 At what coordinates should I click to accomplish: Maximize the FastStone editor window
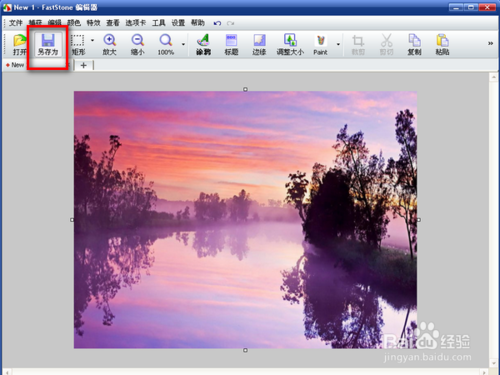click(471, 7)
